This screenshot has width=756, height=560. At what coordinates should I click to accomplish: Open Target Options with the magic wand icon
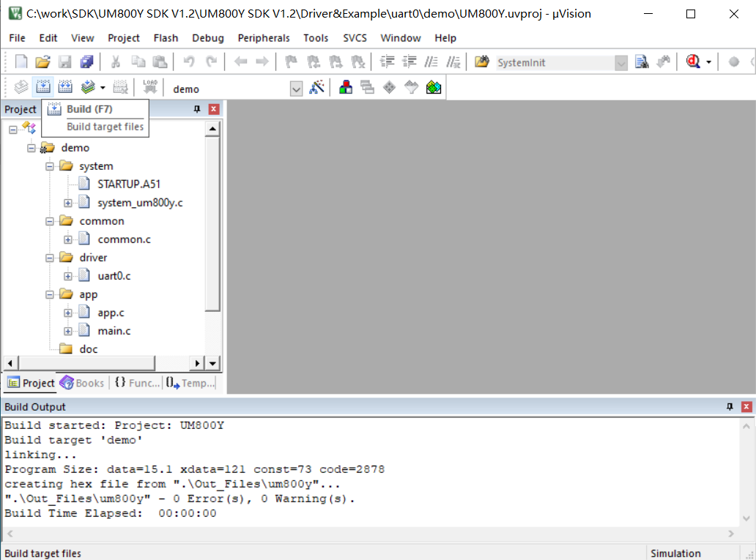click(x=316, y=88)
